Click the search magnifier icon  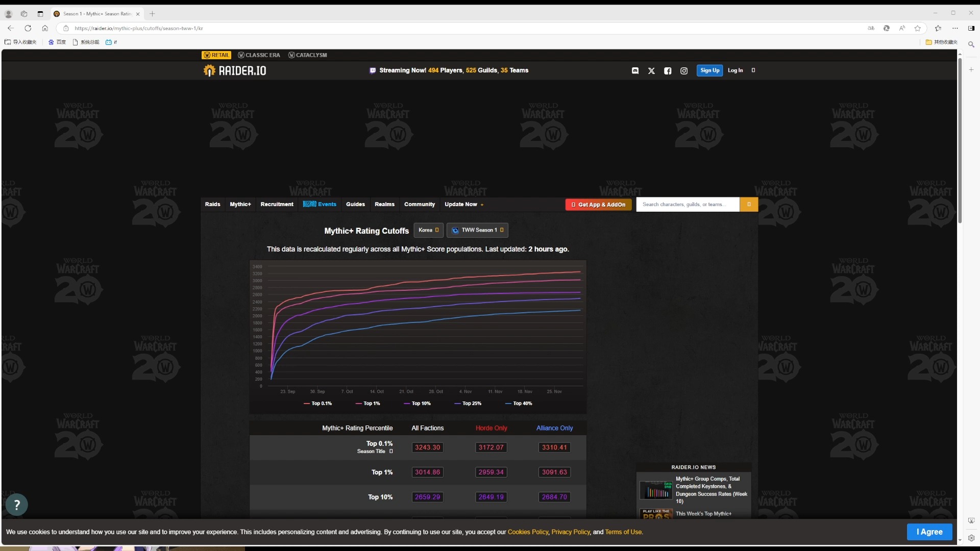click(x=748, y=204)
